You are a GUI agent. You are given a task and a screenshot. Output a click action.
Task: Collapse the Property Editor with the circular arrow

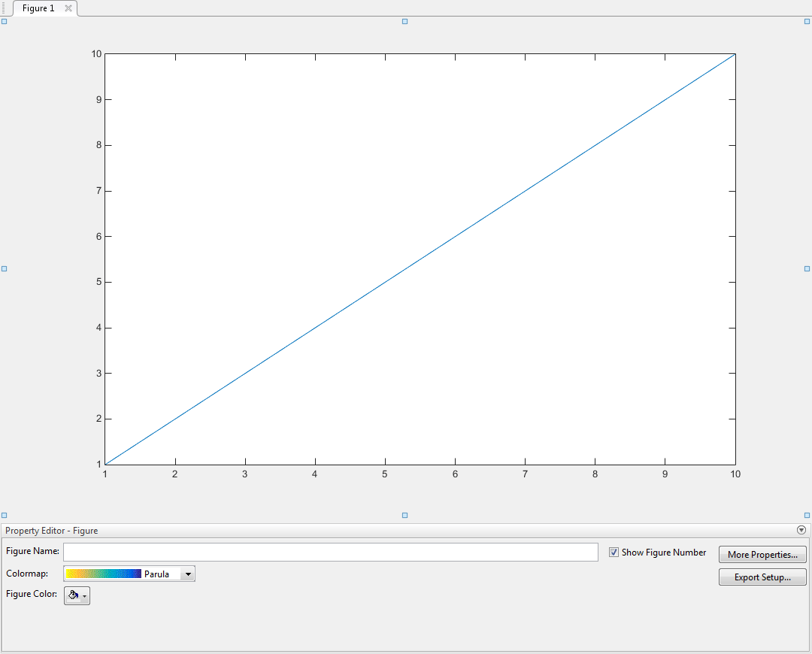(801, 530)
